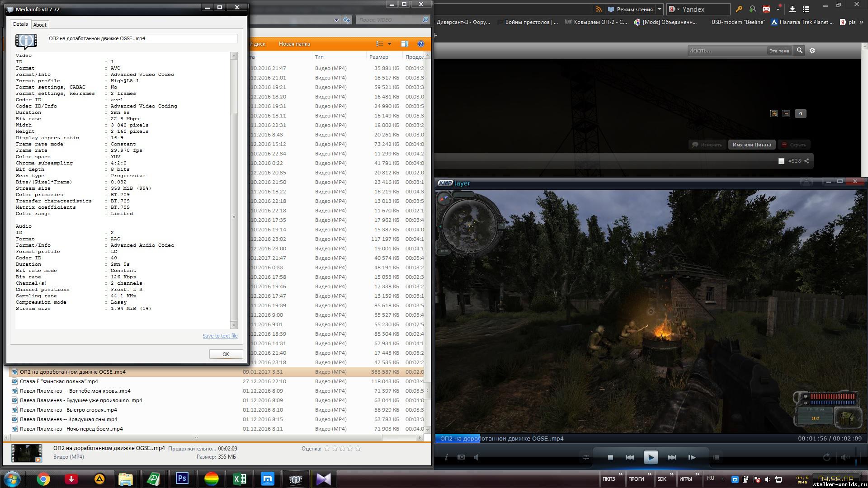Show media info via KMPlayer 'i' icon

[446, 457]
